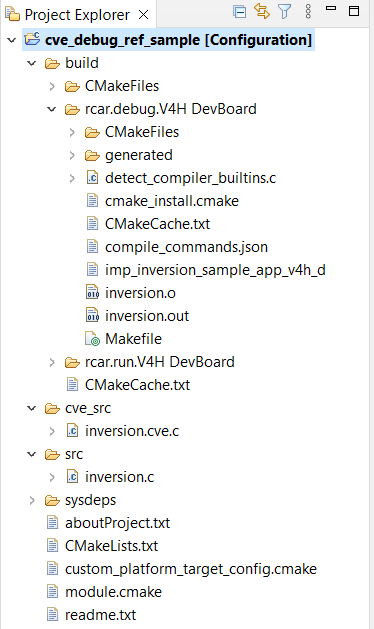Collapse the rcar.debug.V4H DevBoard folder

click(x=52, y=109)
